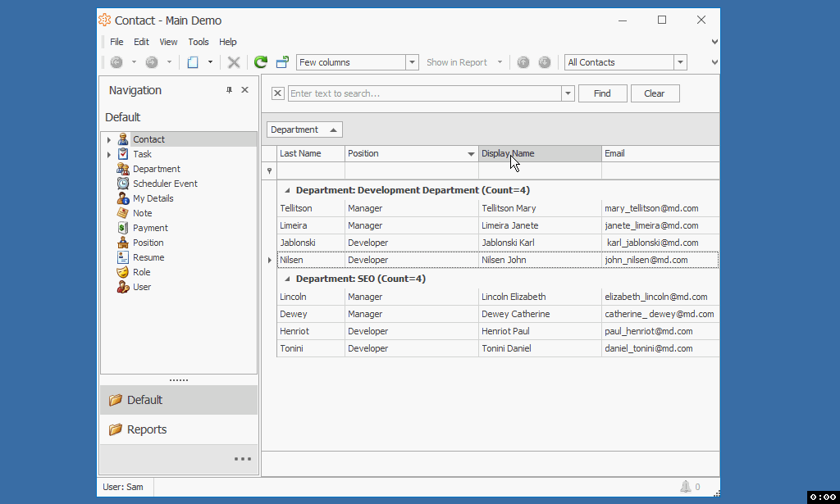Click the Previous record up-arrow icon
The image size is (840, 504).
coord(523,62)
